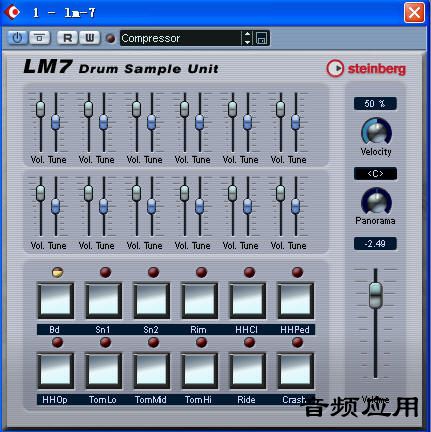Trigger the TomHi drum pad
431x432 pixels.
click(x=199, y=371)
